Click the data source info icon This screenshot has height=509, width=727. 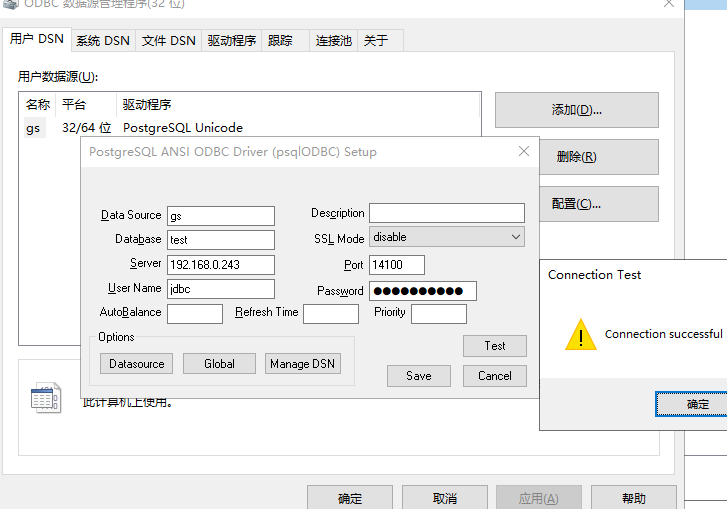[x=45, y=397]
